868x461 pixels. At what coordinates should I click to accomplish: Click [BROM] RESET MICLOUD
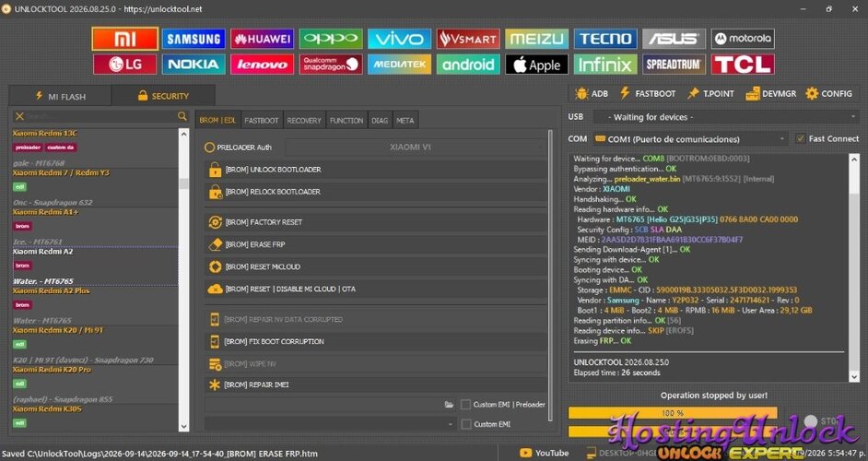point(375,266)
